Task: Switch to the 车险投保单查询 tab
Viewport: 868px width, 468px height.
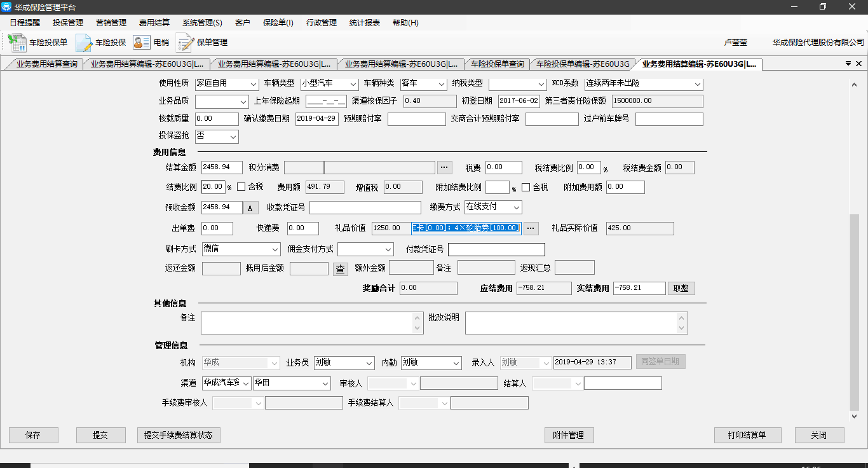Action: 497,64
